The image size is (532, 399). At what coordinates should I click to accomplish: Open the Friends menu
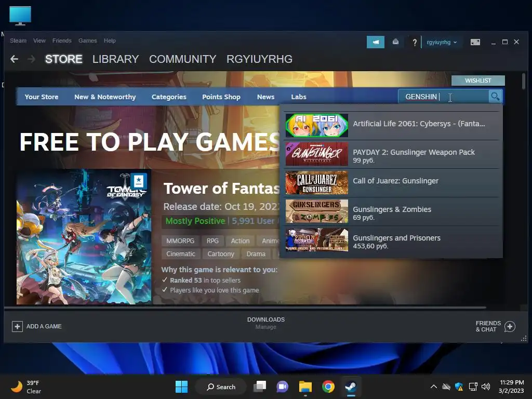(62, 41)
